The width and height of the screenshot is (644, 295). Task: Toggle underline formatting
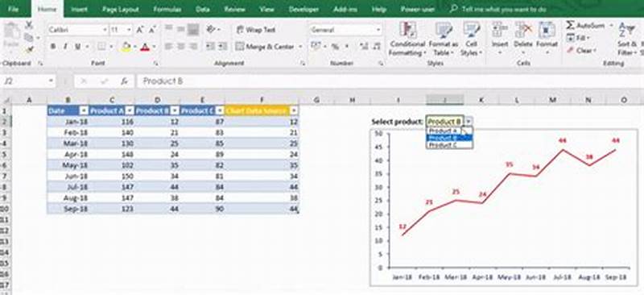coord(76,47)
